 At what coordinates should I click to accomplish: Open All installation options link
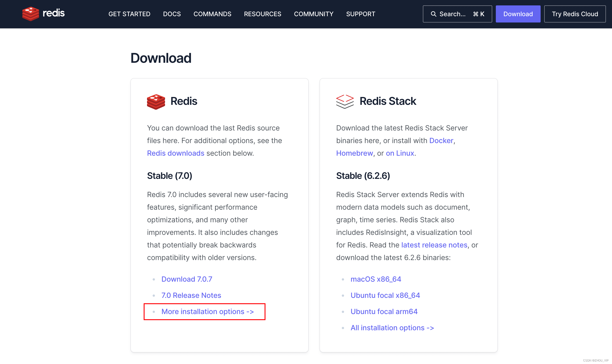[392, 328]
